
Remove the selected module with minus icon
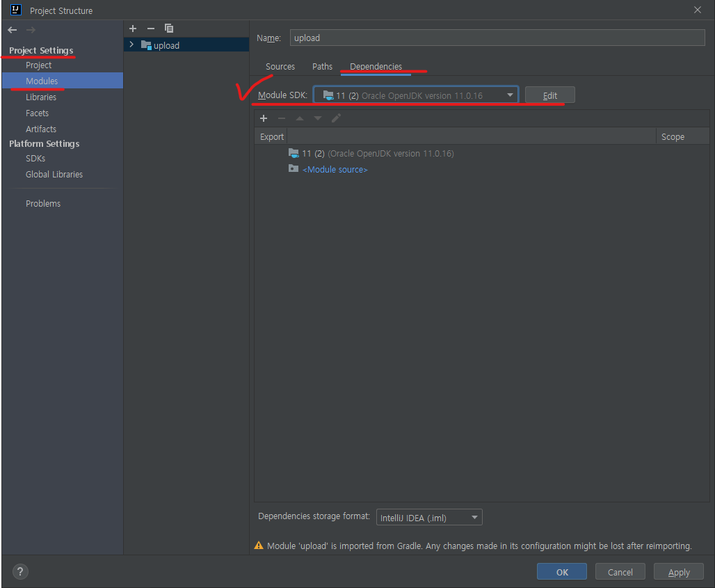coord(151,29)
